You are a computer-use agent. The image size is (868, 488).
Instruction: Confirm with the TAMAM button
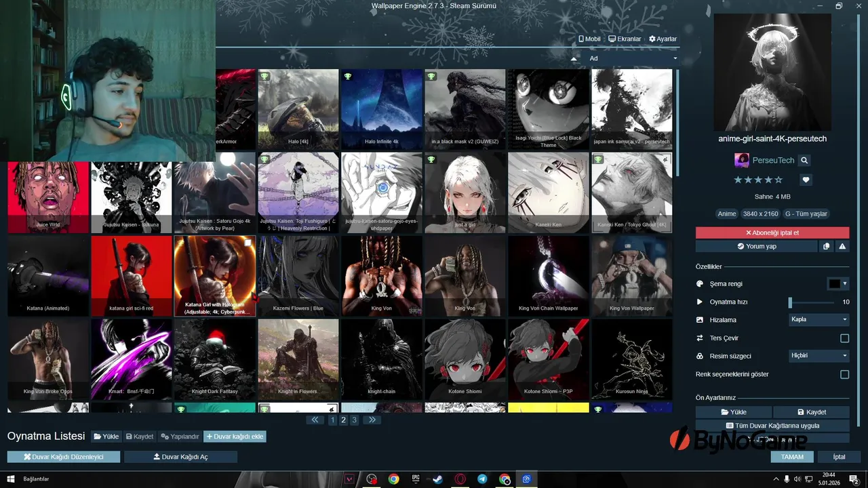point(792,457)
